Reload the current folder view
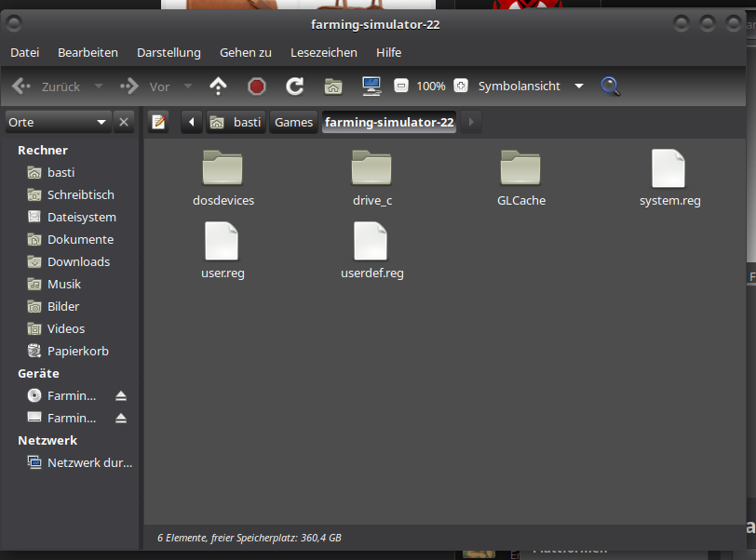Viewport: 756px width, 560px height. (x=294, y=87)
